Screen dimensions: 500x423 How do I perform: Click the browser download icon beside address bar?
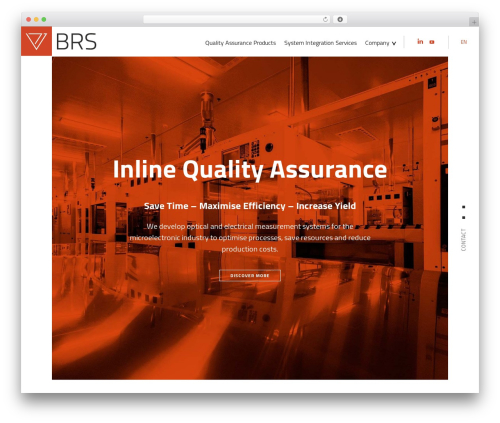click(x=340, y=19)
